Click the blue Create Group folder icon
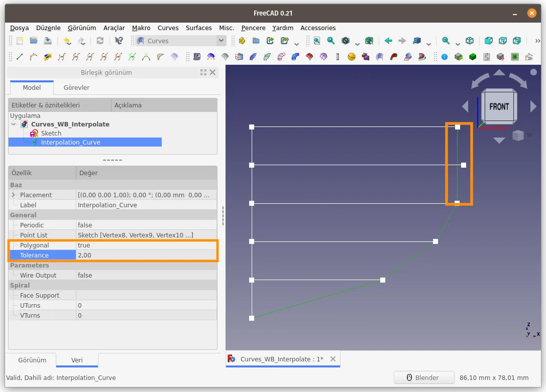The width and height of the screenshot is (546, 392). click(x=256, y=41)
